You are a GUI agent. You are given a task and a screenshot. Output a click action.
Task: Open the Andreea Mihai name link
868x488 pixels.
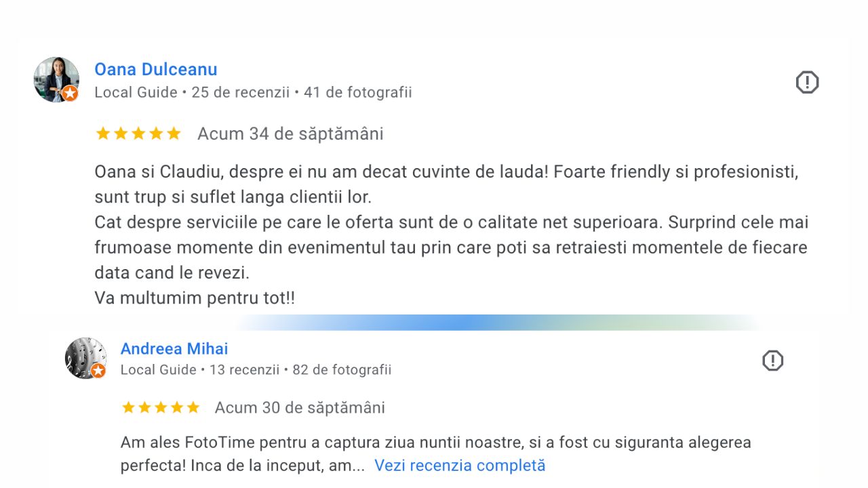coord(174,348)
